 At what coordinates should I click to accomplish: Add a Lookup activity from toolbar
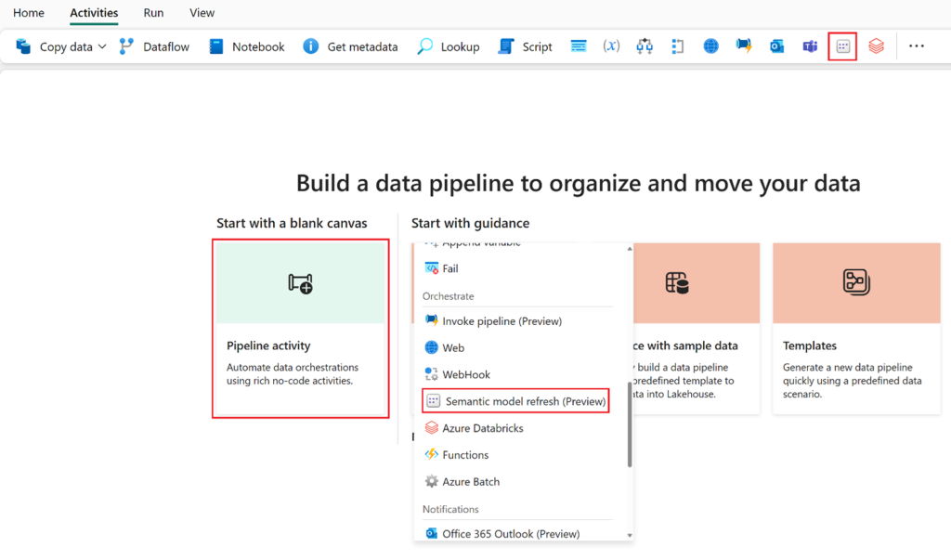449,46
